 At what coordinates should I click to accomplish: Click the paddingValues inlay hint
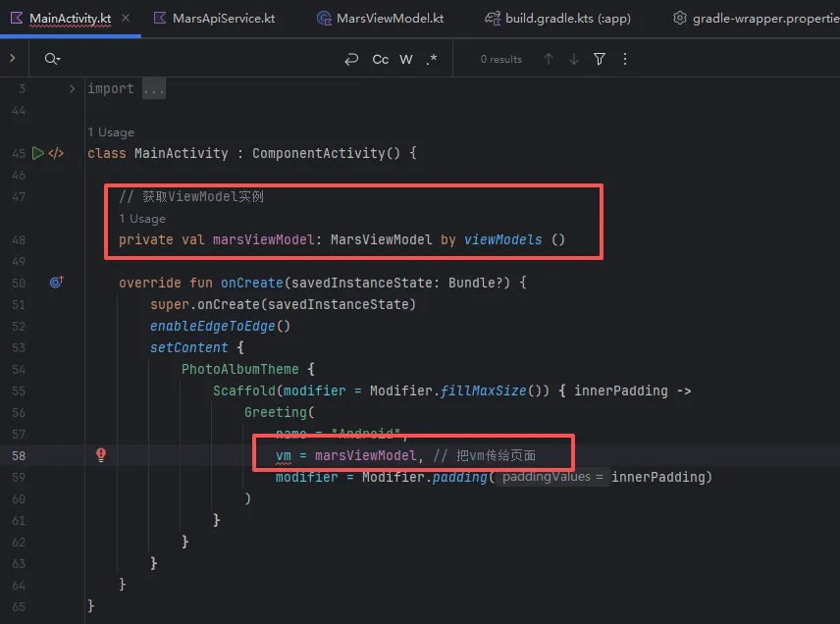pyautogui.click(x=552, y=477)
